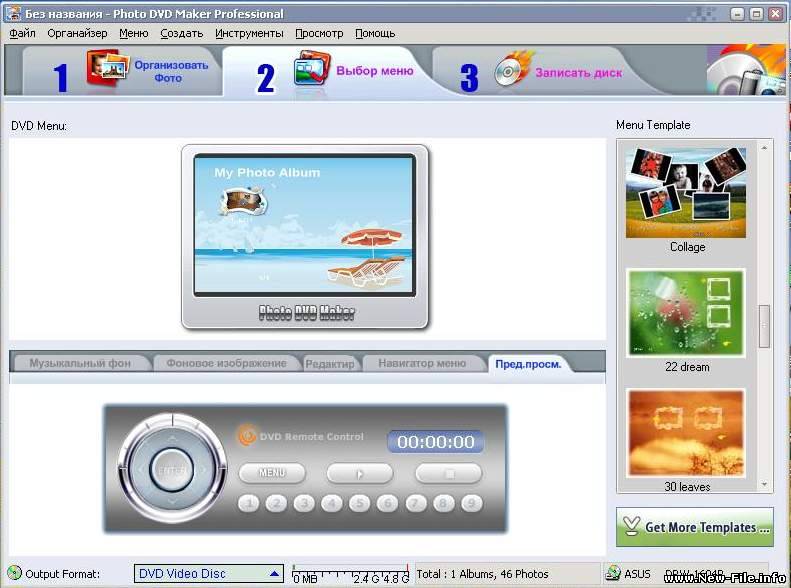Click the Choose Menu screens icon
The width and height of the screenshot is (791, 588).
(312, 68)
